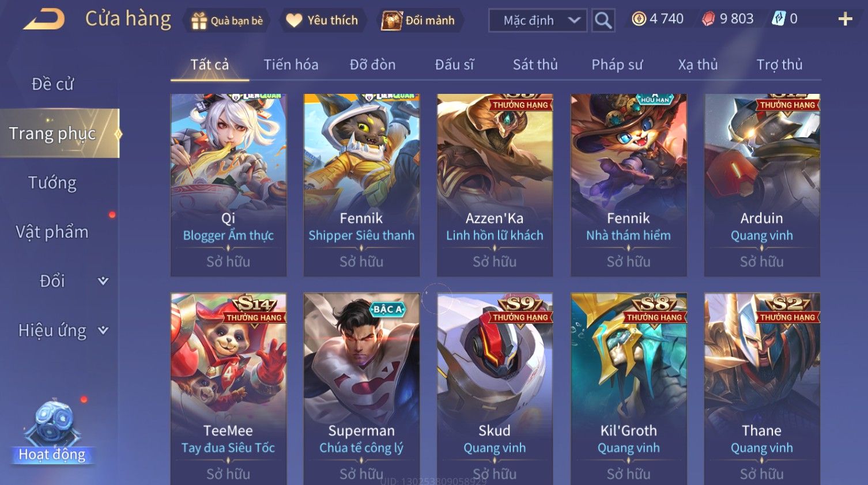
Task: Open Yêu thích heart favorites
Action: point(294,21)
